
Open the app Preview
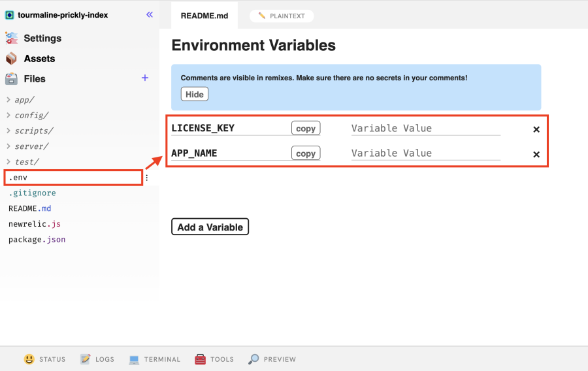click(x=272, y=359)
